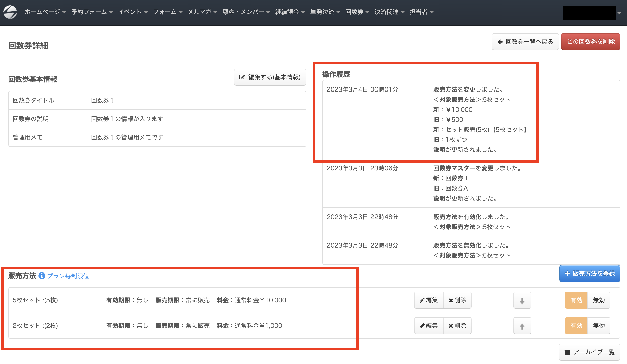Set 2枚セット to 有効

click(576, 326)
